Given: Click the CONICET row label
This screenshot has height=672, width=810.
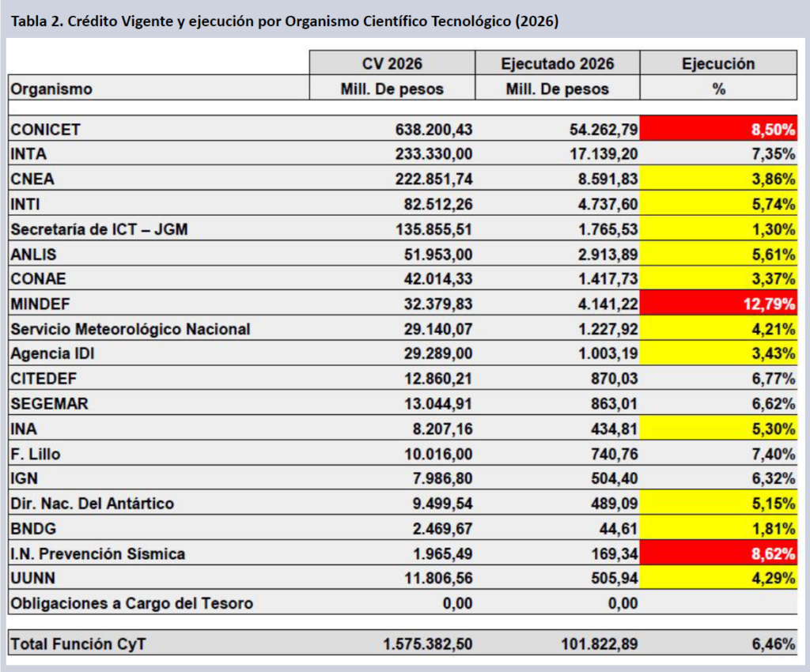Looking at the screenshot, I should click(x=46, y=129).
